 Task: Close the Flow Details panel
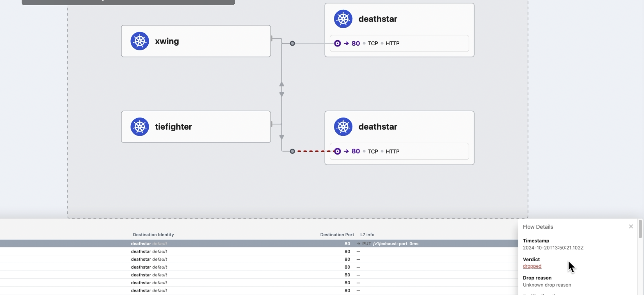pos(631,226)
